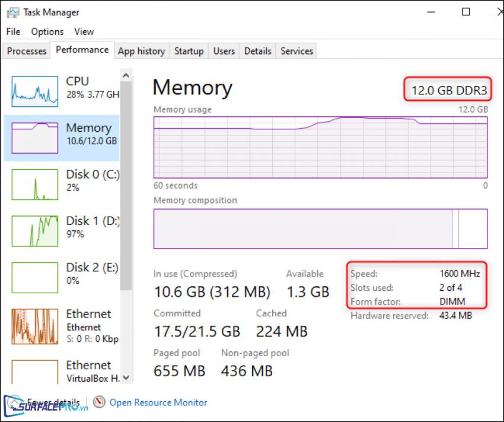Image resolution: width=504 pixels, height=422 pixels.
Task: Select the CPU usage graph thumbnail
Action: (x=35, y=90)
